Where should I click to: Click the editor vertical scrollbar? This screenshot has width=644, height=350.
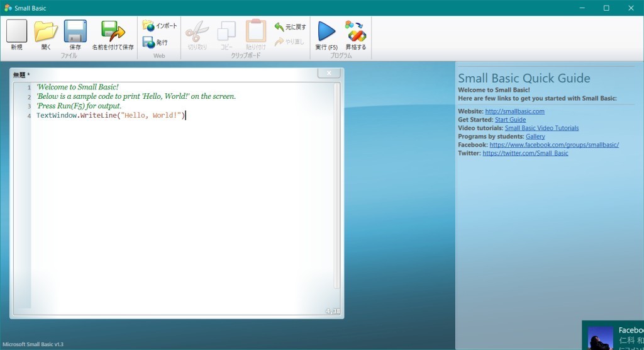[337, 185]
